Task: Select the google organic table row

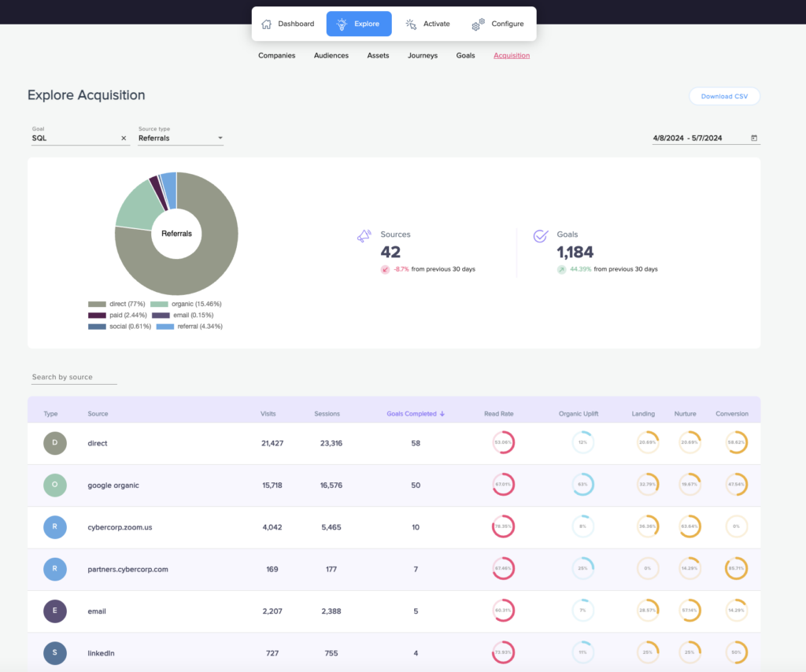Action: click(394, 485)
